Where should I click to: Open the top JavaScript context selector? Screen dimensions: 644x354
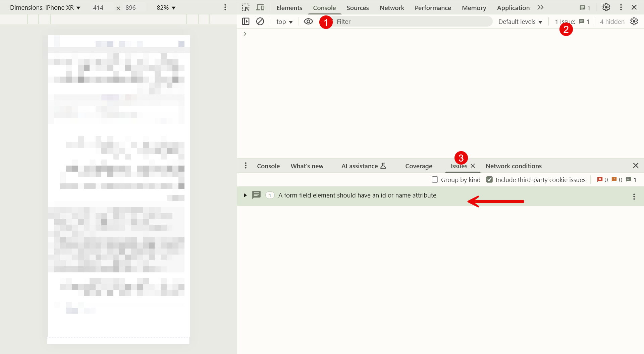point(284,21)
